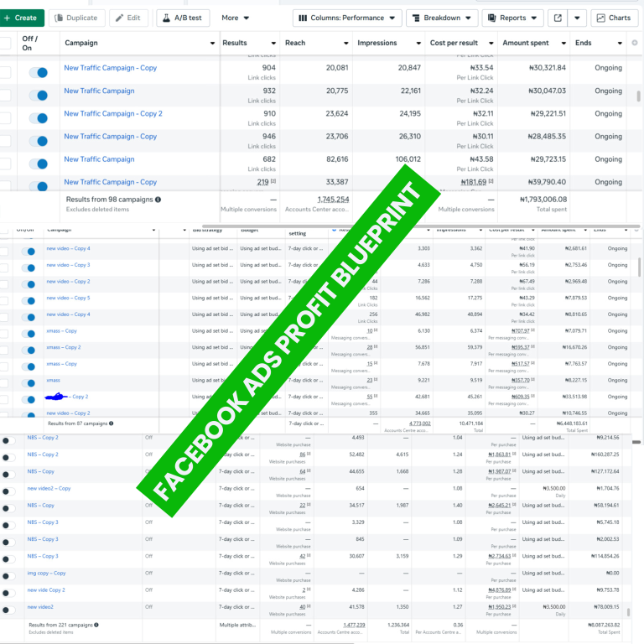Turn on new video2 – Copy campaign

coord(8,491)
